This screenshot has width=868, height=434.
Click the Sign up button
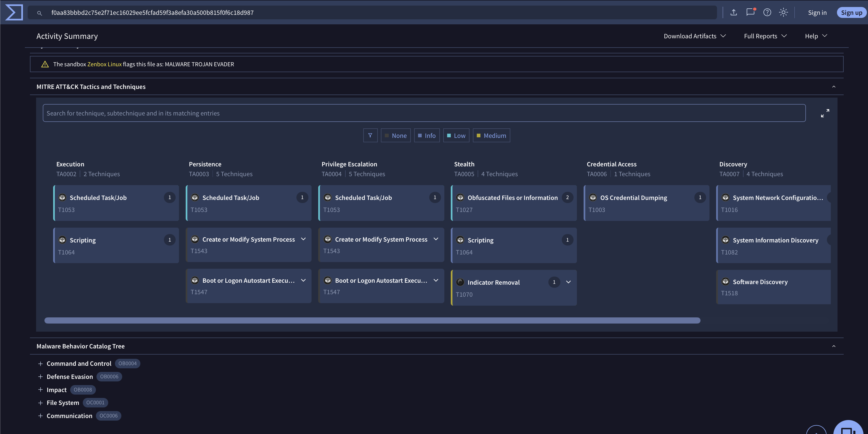coord(852,13)
